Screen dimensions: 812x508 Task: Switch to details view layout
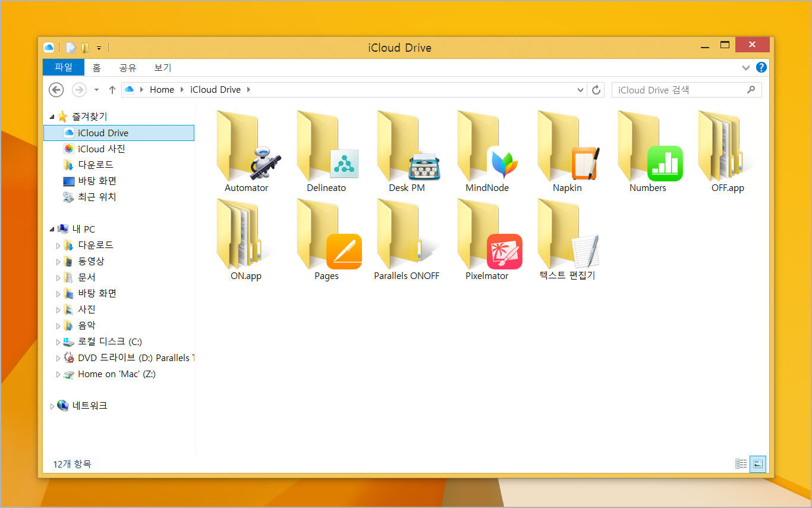click(741, 463)
